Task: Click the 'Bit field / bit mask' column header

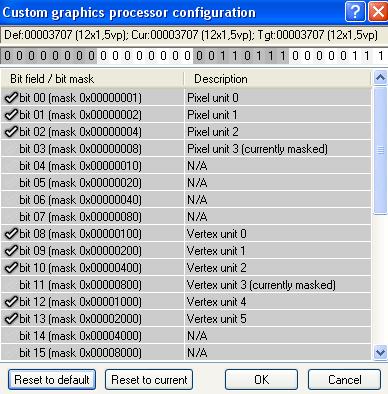Action: tap(92, 79)
